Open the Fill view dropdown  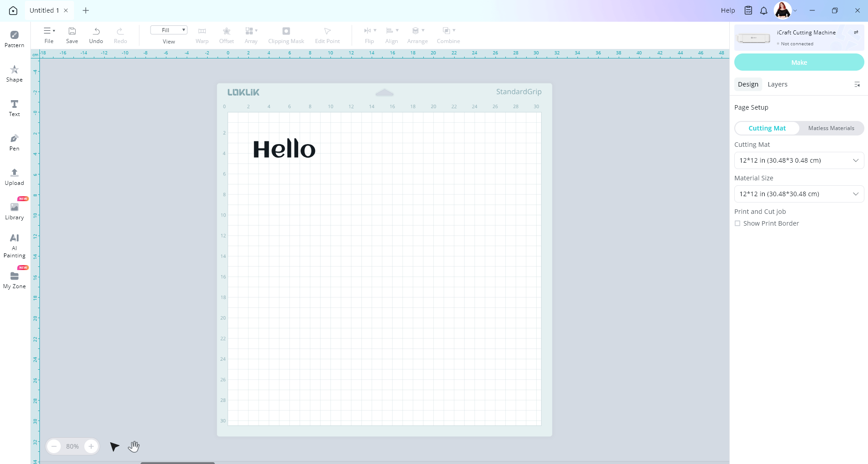[169, 30]
